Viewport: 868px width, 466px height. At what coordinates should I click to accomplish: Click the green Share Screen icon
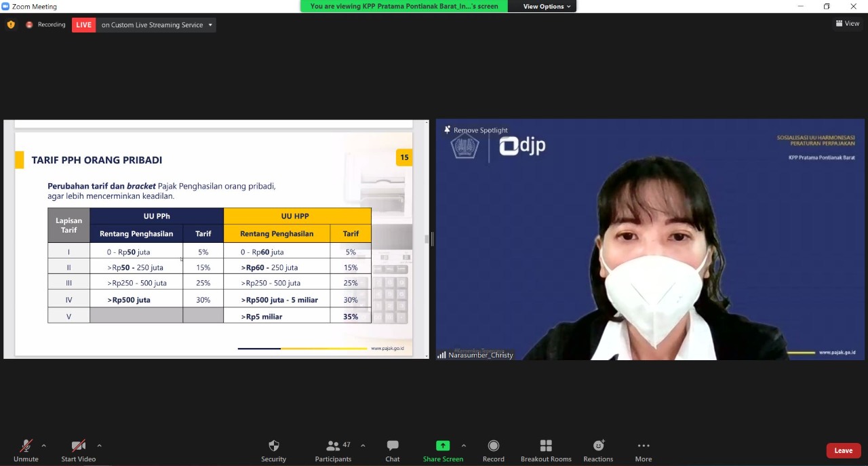(x=443, y=446)
